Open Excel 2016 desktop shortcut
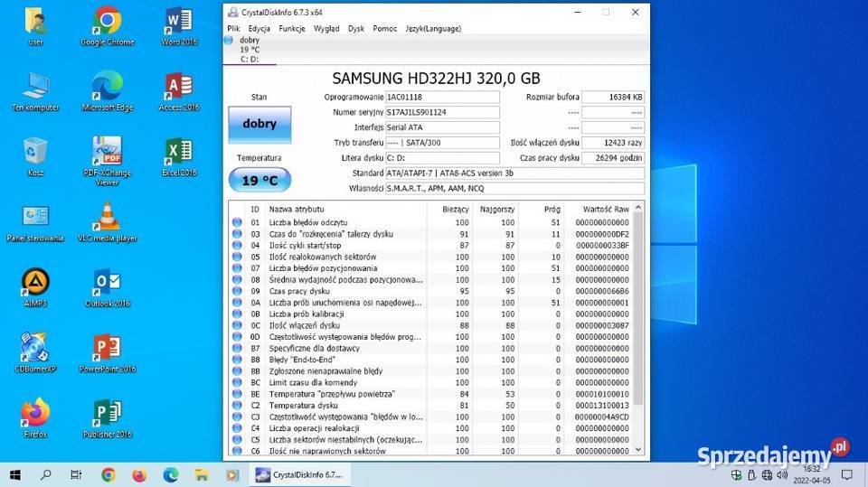 179,156
